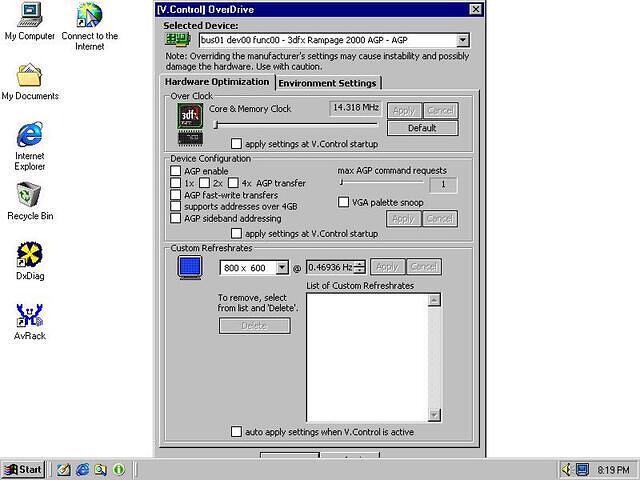The width and height of the screenshot is (640, 480).
Task: Open the My Computer icon
Action: 30,15
